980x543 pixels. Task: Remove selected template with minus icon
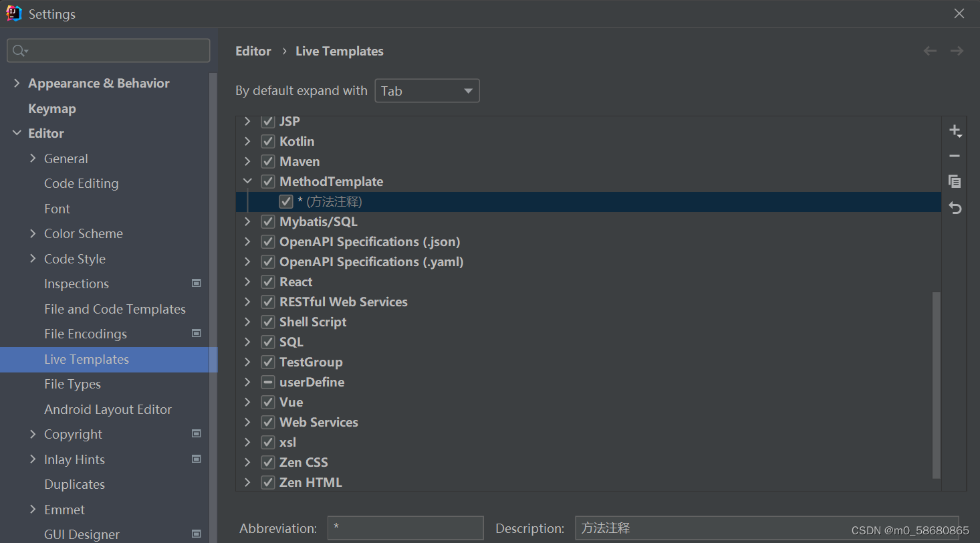(955, 156)
